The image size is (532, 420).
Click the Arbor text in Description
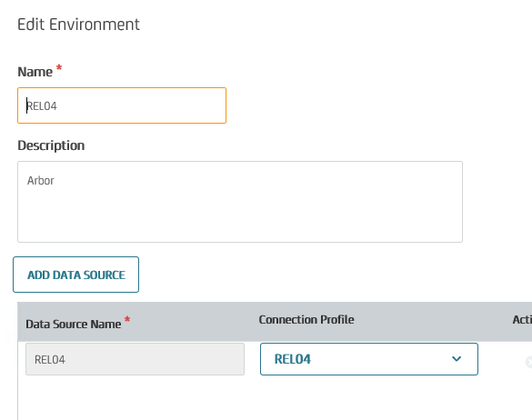click(41, 181)
